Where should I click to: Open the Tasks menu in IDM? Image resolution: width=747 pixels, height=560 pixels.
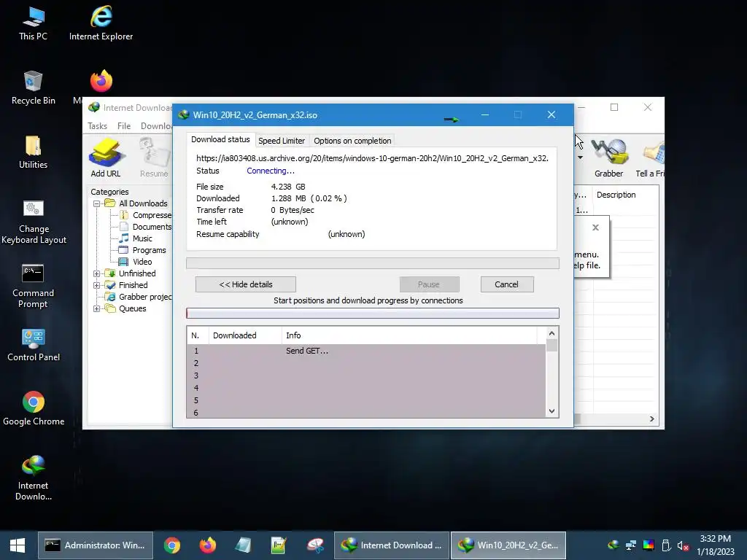(97, 125)
